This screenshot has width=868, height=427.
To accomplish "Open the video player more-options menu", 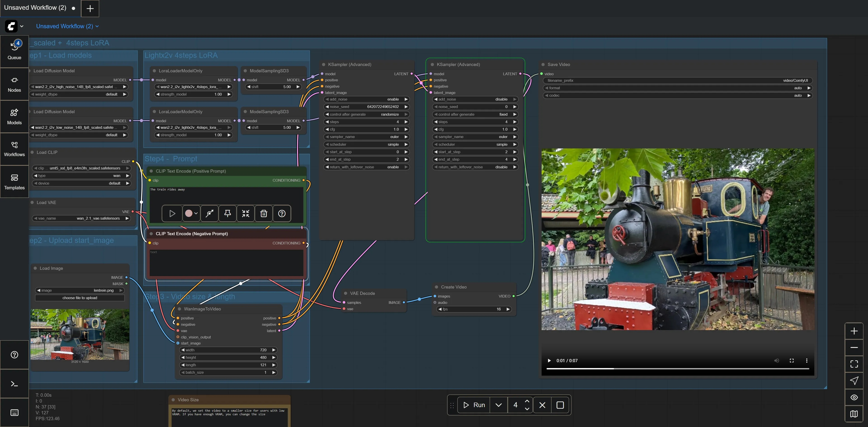I will pyautogui.click(x=807, y=361).
